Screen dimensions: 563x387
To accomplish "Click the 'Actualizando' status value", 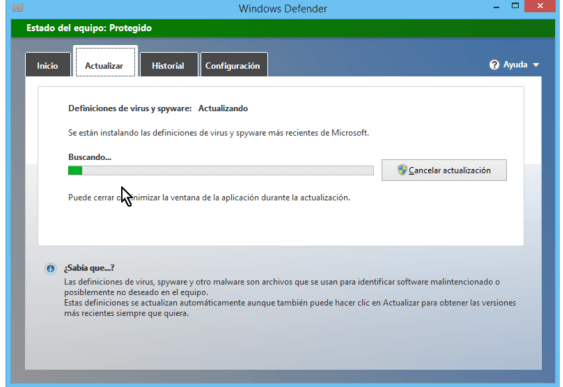I will point(223,108).
